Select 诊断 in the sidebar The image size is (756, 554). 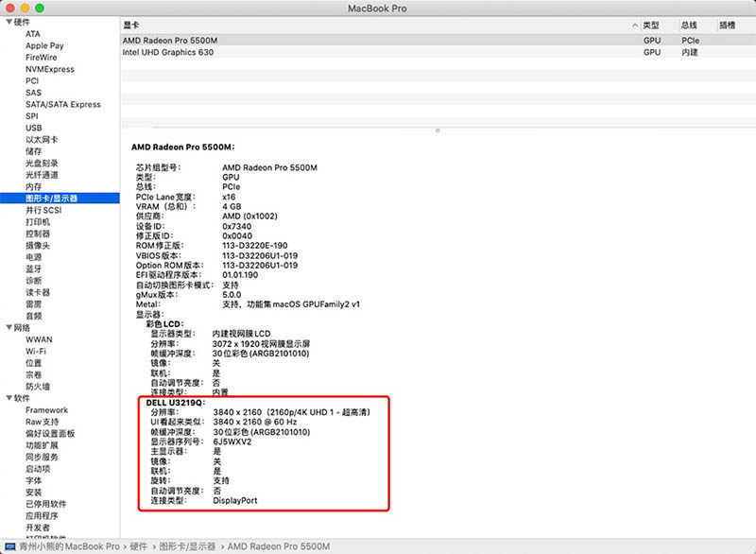[x=33, y=281]
